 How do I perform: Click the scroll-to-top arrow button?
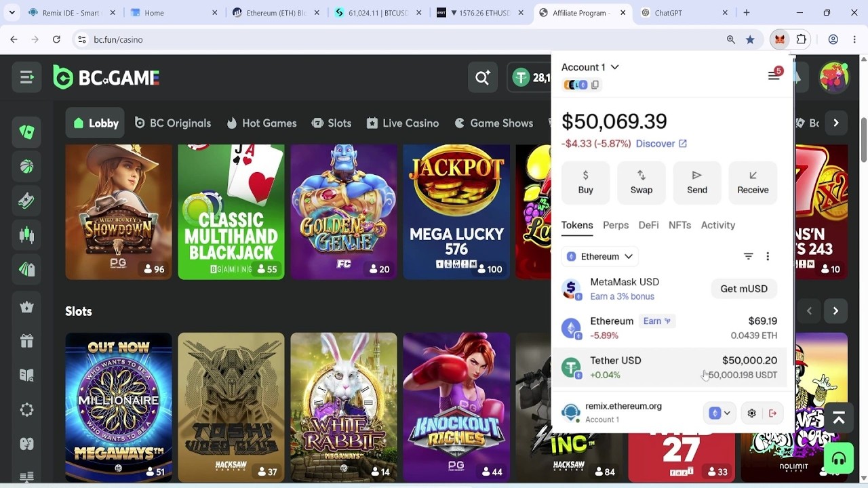tap(839, 419)
